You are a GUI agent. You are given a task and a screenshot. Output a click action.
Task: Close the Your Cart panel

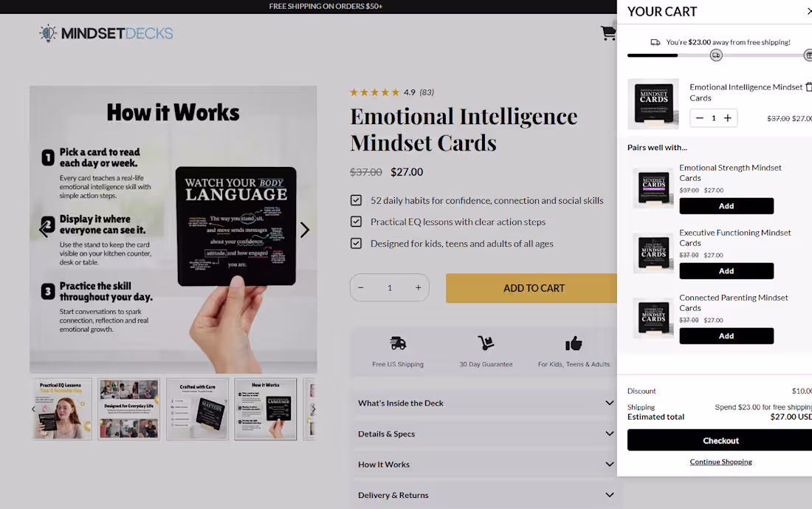(809, 11)
